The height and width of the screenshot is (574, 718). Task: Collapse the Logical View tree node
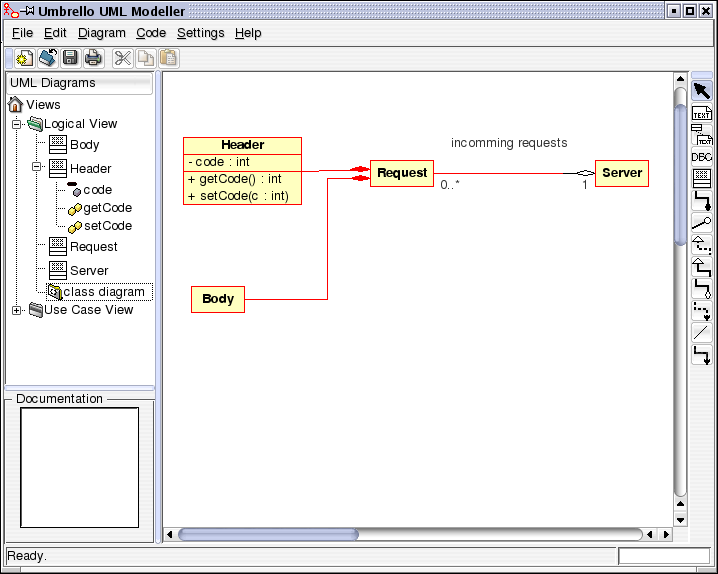16,124
